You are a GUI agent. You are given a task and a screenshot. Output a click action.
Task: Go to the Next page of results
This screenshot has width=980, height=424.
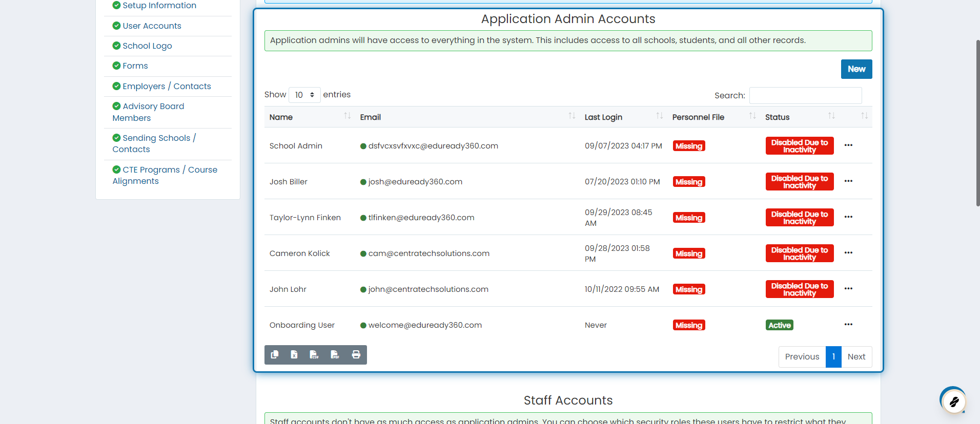856,357
